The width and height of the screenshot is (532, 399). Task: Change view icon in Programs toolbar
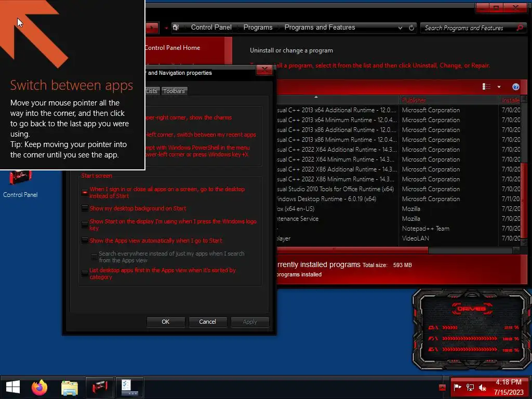[486, 87]
